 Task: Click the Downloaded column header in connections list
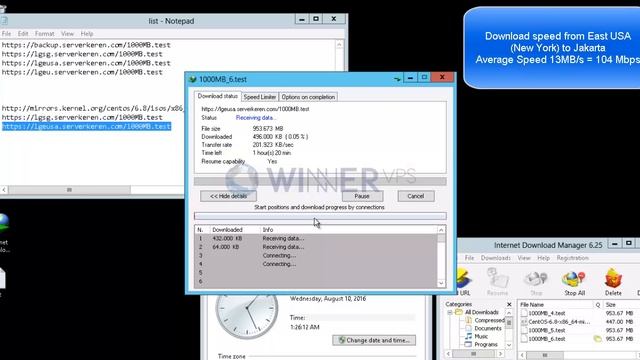tap(234, 230)
